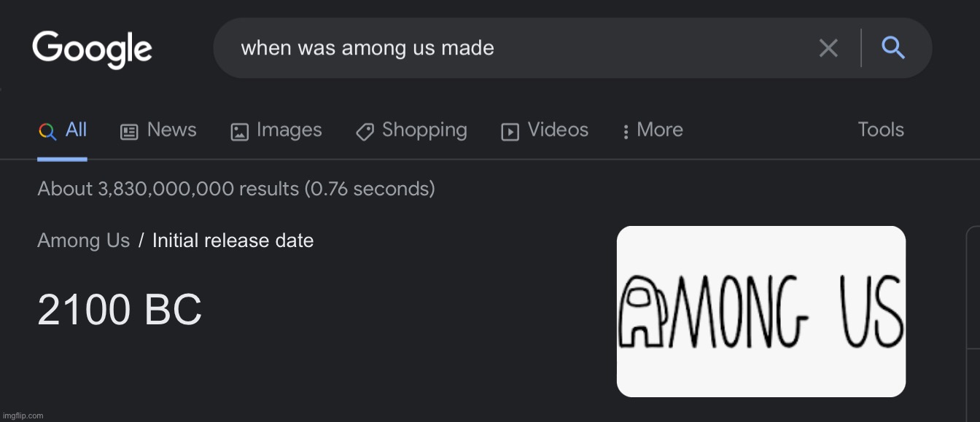Click the Among Us breadcrumb link
Viewport: 980px width, 422px height.
(x=83, y=241)
